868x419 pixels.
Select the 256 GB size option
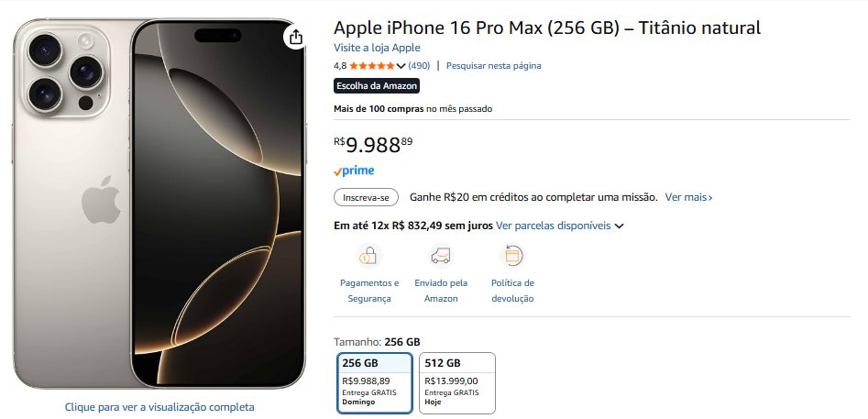point(374,382)
